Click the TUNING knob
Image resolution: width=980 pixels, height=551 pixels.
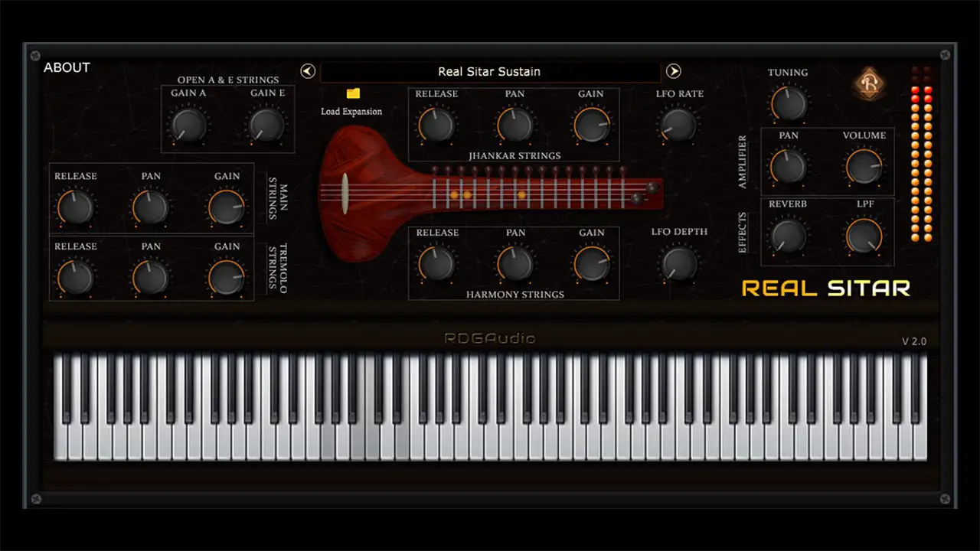(x=789, y=103)
